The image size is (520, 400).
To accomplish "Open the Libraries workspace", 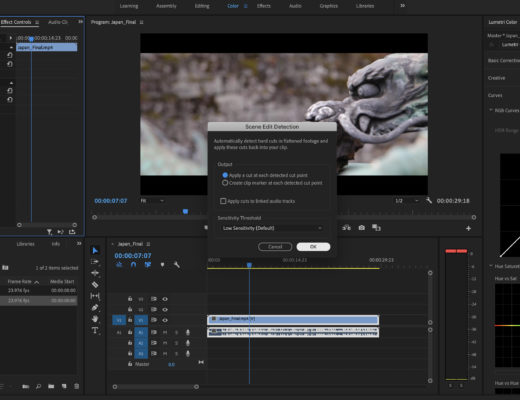I will point(365,6).
